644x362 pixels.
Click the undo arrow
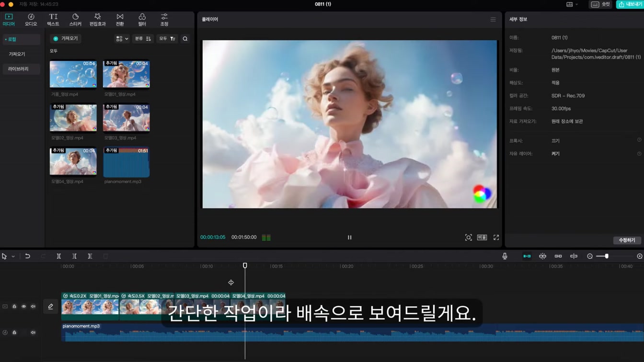pos(27,257)
